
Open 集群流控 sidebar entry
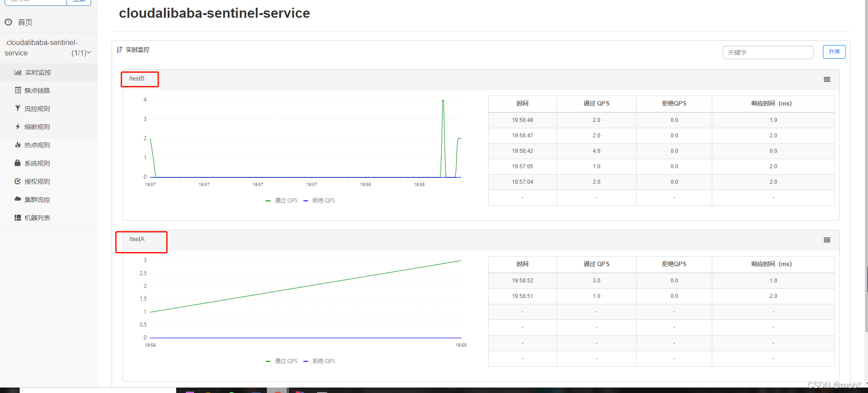[x=37, y=200]
